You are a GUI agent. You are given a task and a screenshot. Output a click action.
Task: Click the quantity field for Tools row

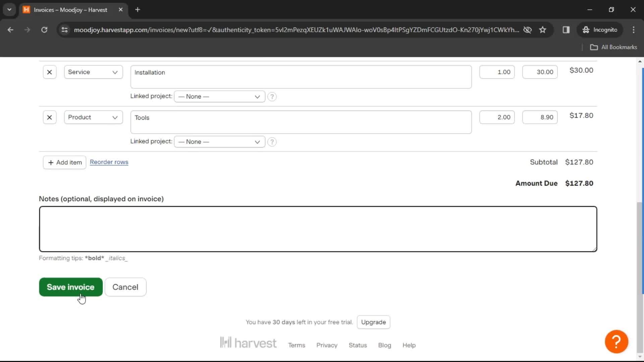pyautogui.click(x=497, y=117)
